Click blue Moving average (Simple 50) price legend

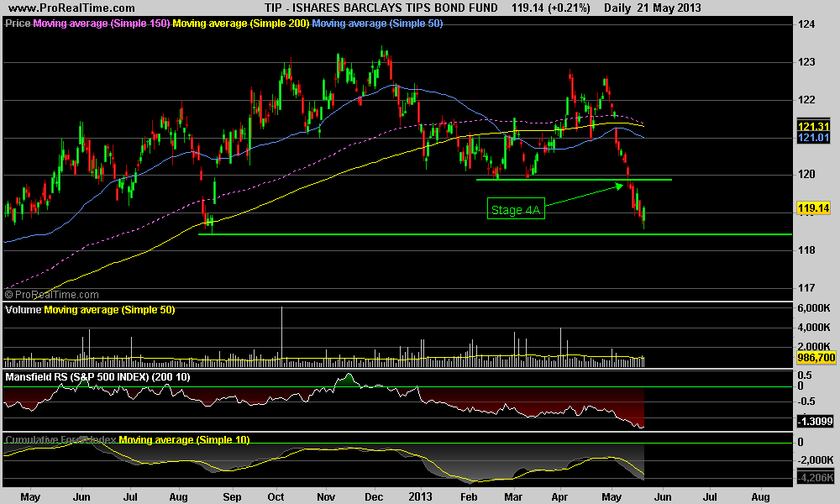[x=377, y=24]
